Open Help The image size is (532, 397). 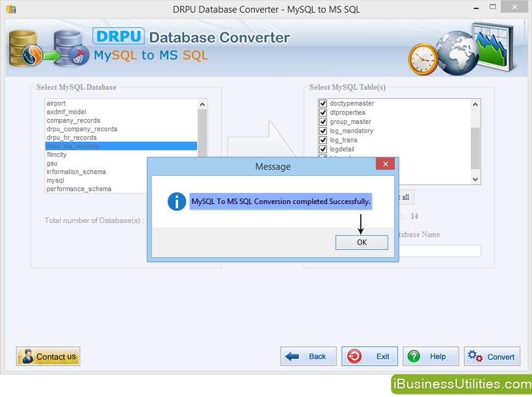[430, 356]
